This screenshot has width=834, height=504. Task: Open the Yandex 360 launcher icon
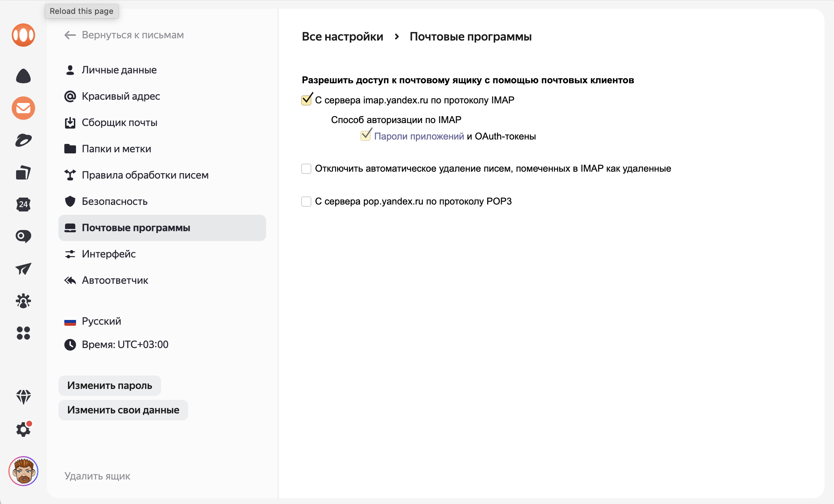[23, 35]
